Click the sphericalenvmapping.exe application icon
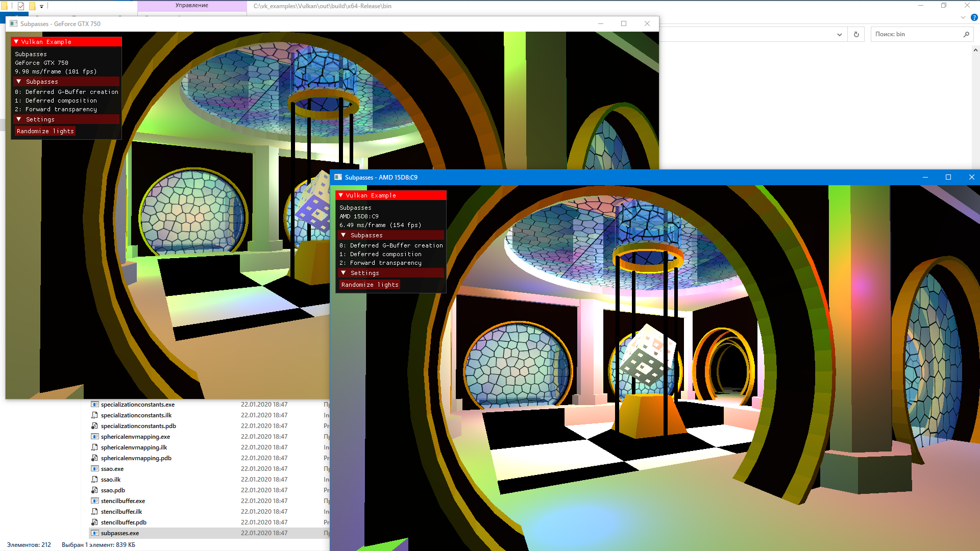Image resolution: width=980 pixels, height=551 pixels. pyautogui.click(x=95, y=437)
